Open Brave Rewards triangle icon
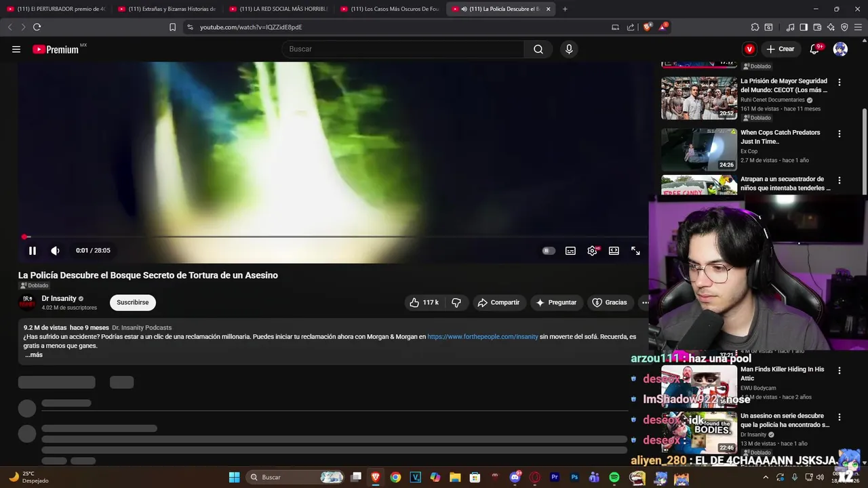This screenshot has width=868, height=488. point(663,27)
